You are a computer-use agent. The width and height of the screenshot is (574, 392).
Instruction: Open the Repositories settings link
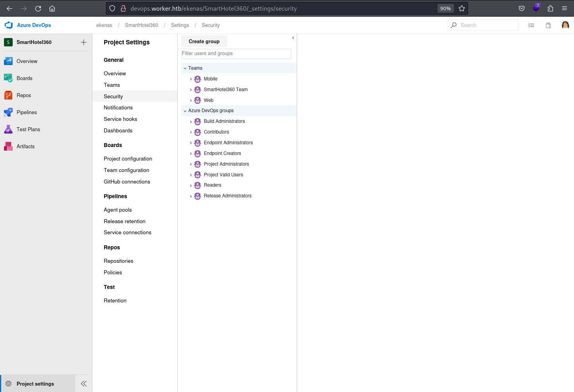119,261
